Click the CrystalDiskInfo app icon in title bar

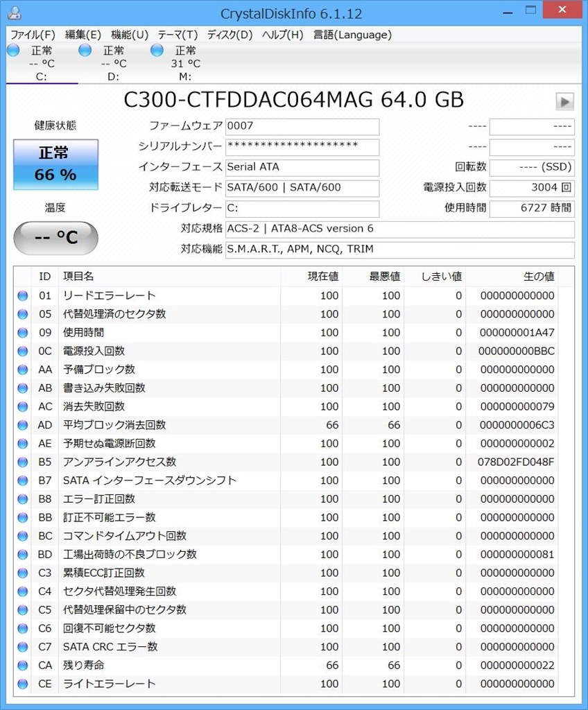[15, 12]
